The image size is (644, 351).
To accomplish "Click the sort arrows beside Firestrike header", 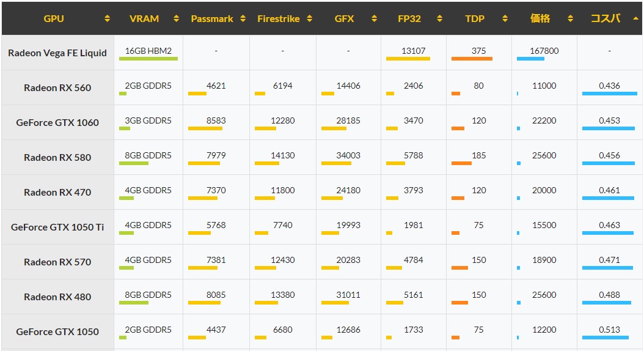I will 309,18.
